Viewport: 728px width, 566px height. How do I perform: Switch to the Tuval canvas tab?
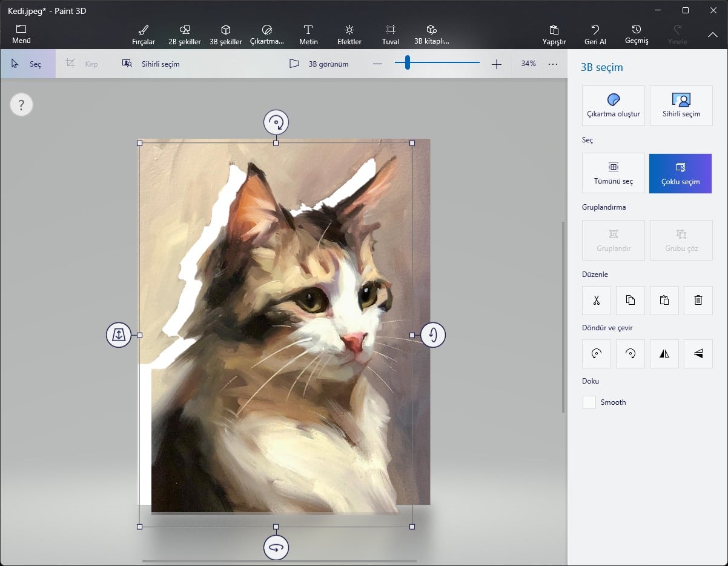tap(391, 35)
